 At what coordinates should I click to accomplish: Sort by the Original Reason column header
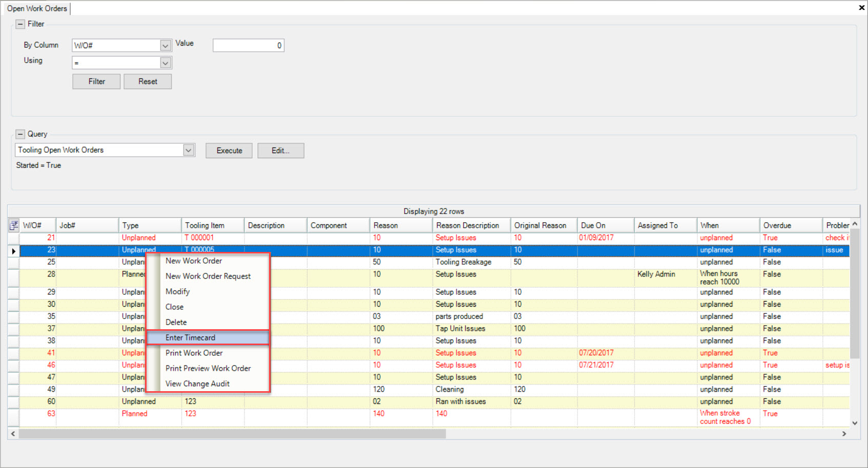point(544,225)
